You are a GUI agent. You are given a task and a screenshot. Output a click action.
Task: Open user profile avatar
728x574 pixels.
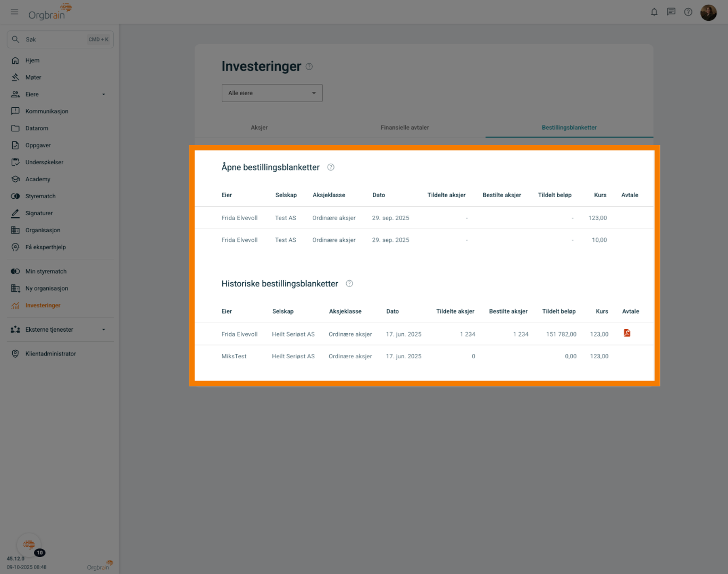(708, 12)
